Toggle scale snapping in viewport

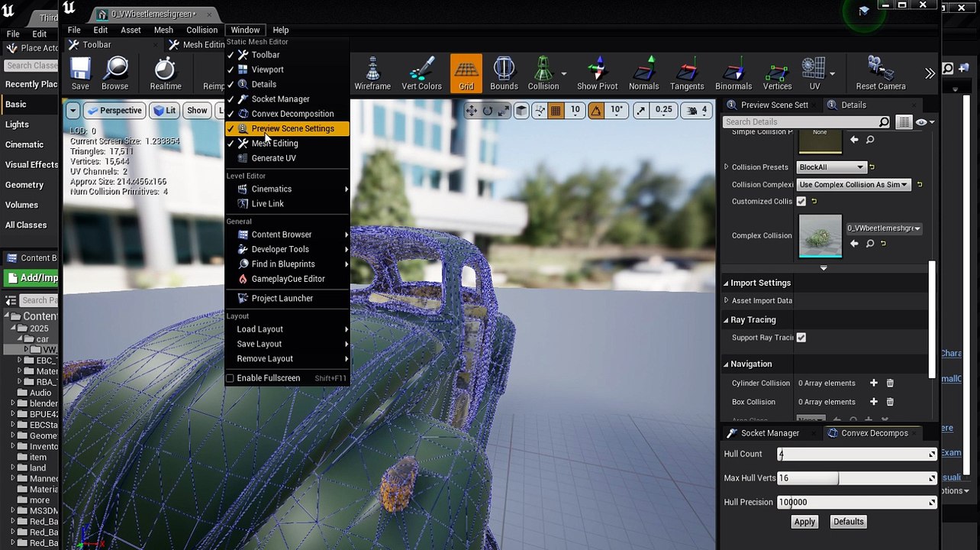click(640, 111)
